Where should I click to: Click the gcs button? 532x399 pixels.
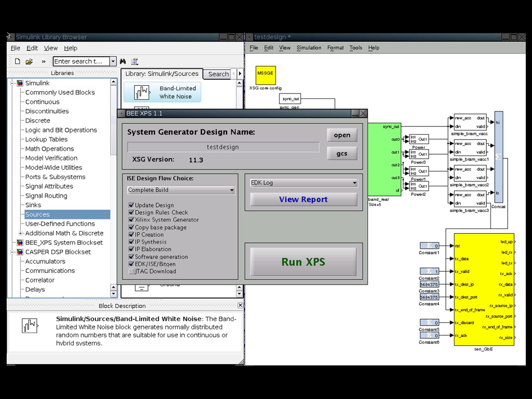[342, 154]
